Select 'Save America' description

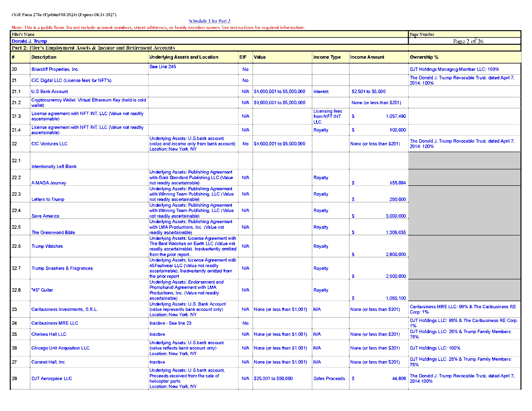click(x=45, y=216)
